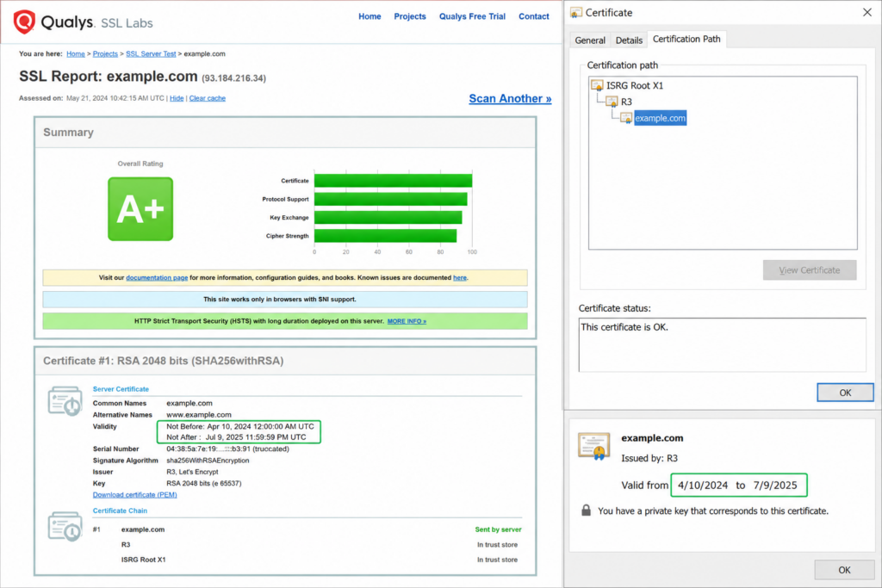This screenshot has width=882, height=588.
Task: Select ISRG Root X1 in certification path
Action: coord(635,85)
